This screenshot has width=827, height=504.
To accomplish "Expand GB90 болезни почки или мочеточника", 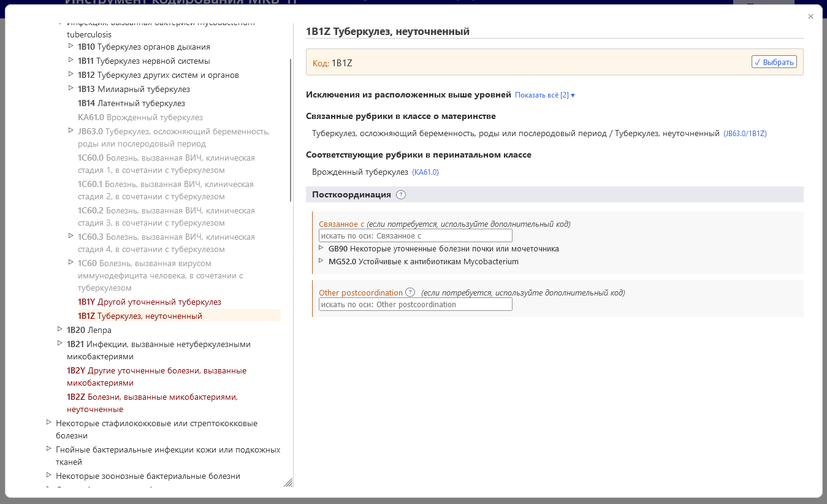I will click(x=321, y=248).
